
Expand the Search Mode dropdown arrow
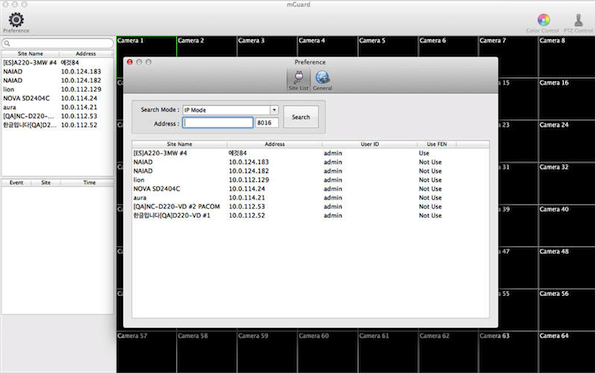274,110
